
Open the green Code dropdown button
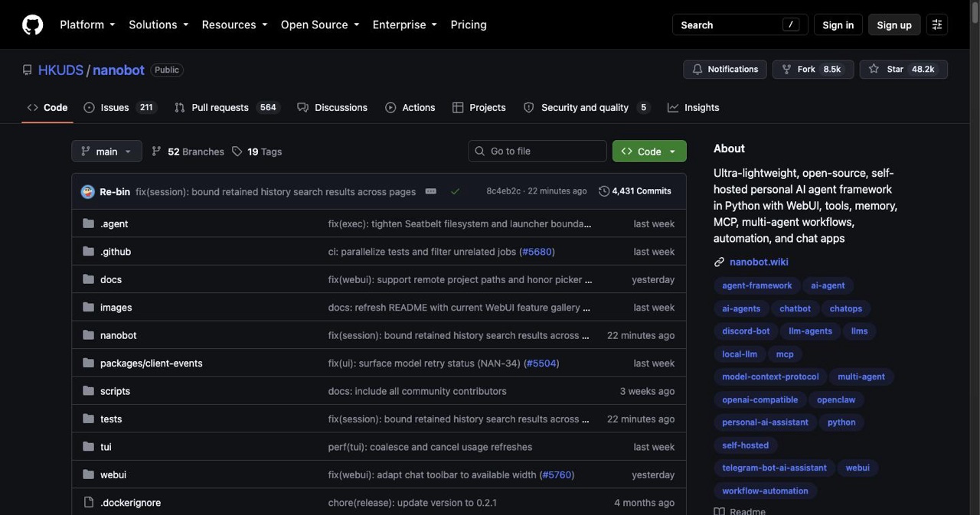tap(649, 152)
